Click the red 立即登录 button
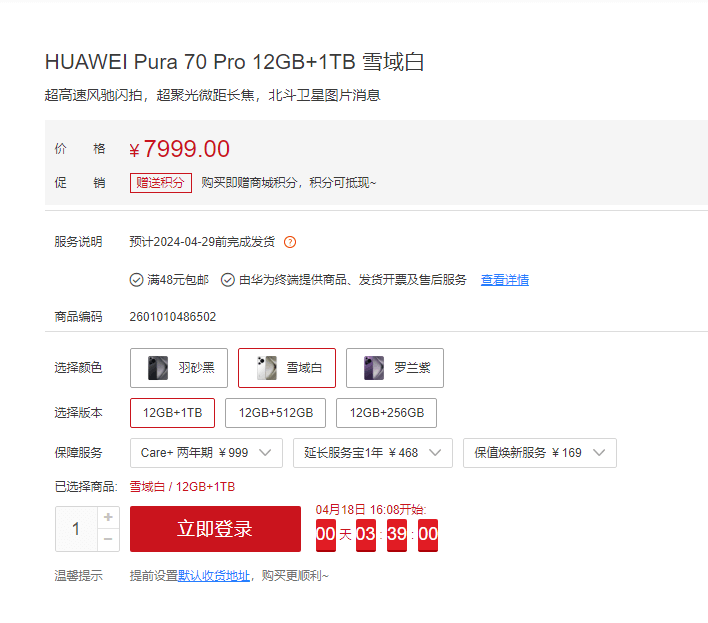This screenshot has height=623, width=708. (x=215, y=529)
